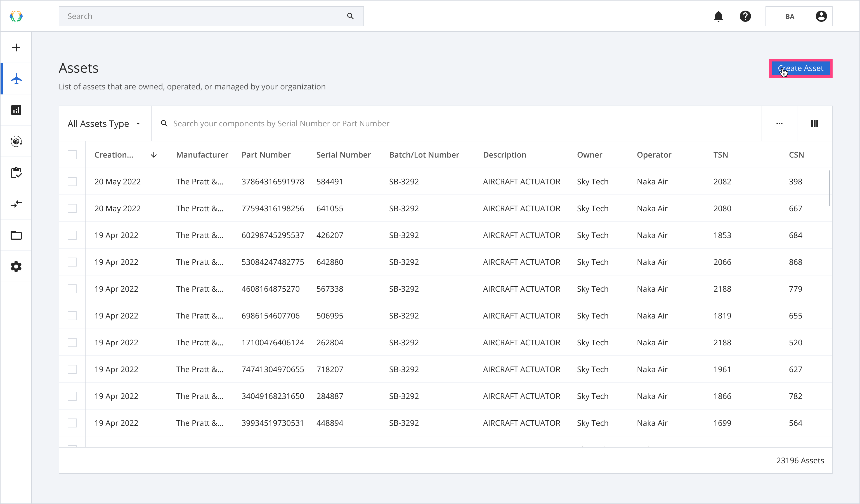Click the CSN column header
The image size is (860, 504).
pos(796,155)
